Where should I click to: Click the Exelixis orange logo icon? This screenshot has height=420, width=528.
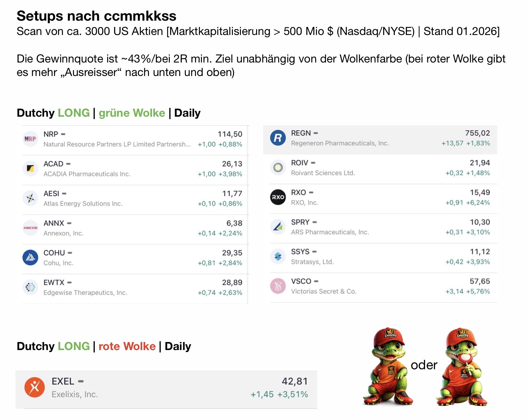pos(34,387)
